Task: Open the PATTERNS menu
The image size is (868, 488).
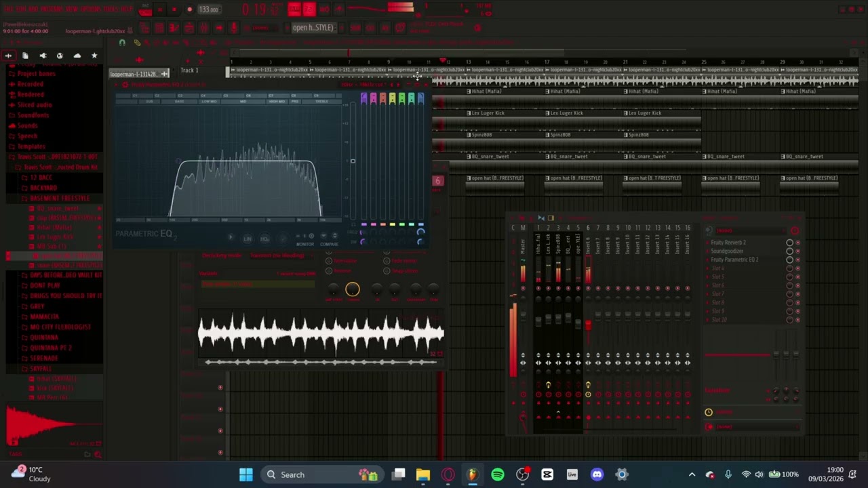Action: tap(52, 9)
